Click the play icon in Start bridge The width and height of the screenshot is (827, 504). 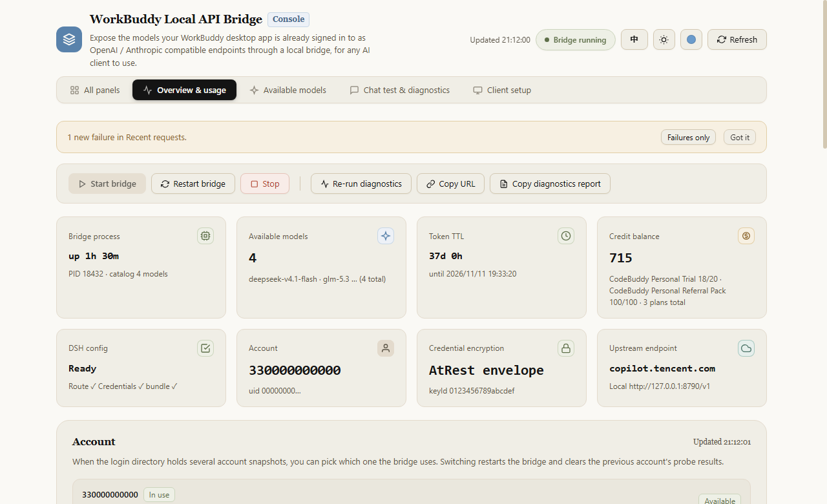(82, 184)
